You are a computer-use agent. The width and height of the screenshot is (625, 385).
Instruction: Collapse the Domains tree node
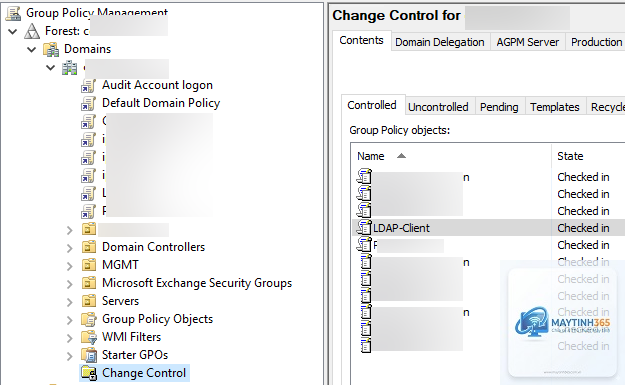[x=31, y=49]
